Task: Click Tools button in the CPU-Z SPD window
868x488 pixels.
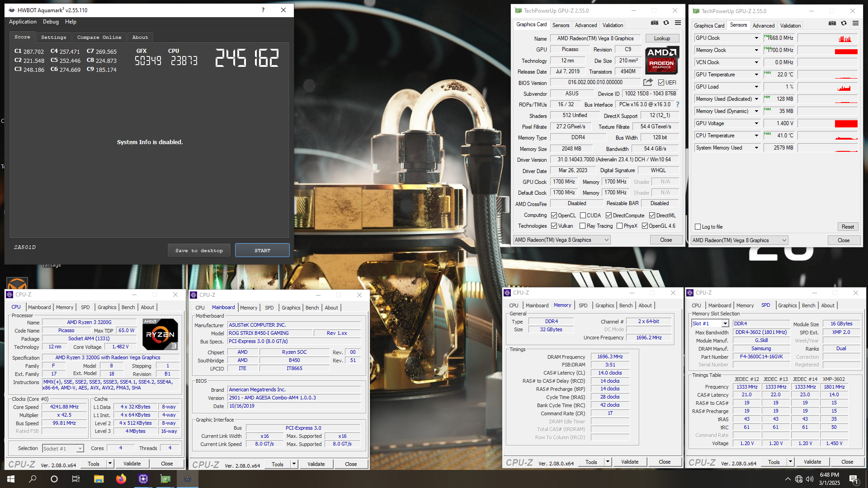Action: 774,462
